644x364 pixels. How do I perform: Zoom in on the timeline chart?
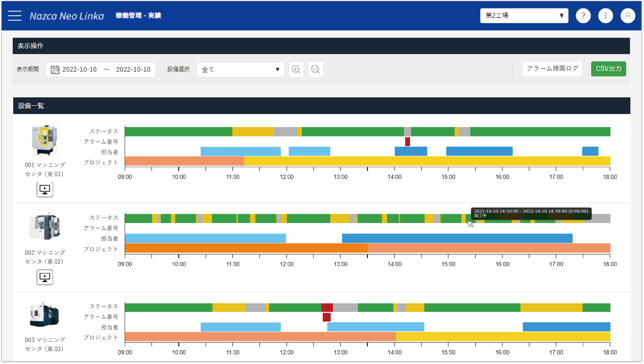tap(296, 70)
